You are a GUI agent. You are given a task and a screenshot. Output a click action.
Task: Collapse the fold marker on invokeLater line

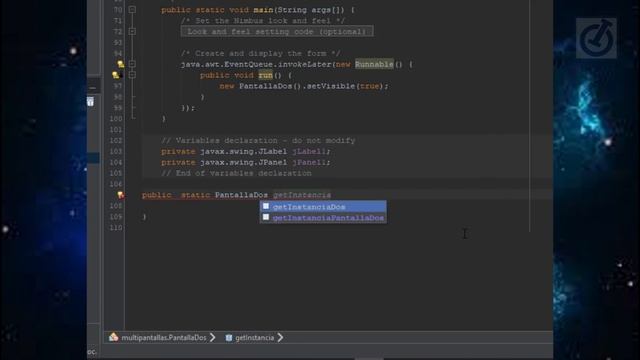click(x=132, y=64)
